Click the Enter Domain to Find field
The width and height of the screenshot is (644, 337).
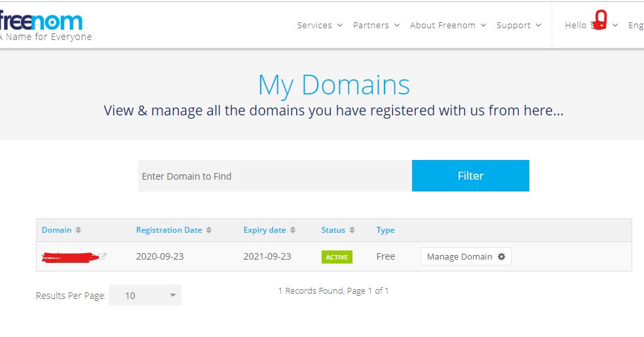tap(275, 176)
